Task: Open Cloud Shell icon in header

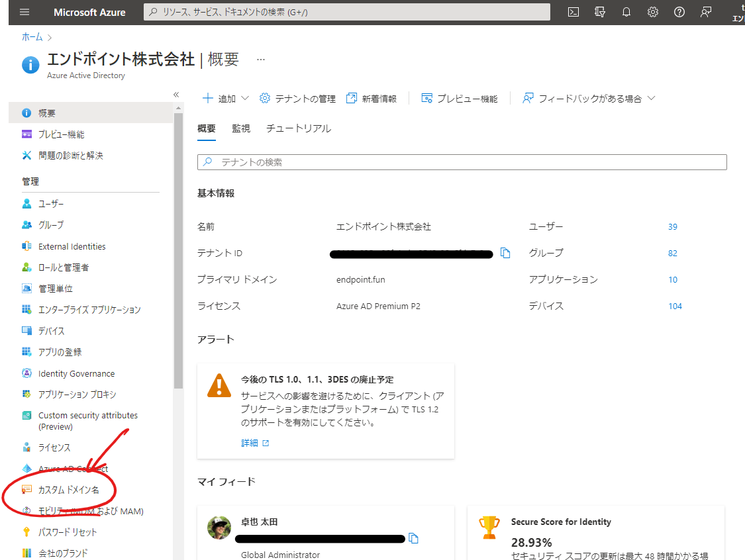Action: [x=573, y=12]
